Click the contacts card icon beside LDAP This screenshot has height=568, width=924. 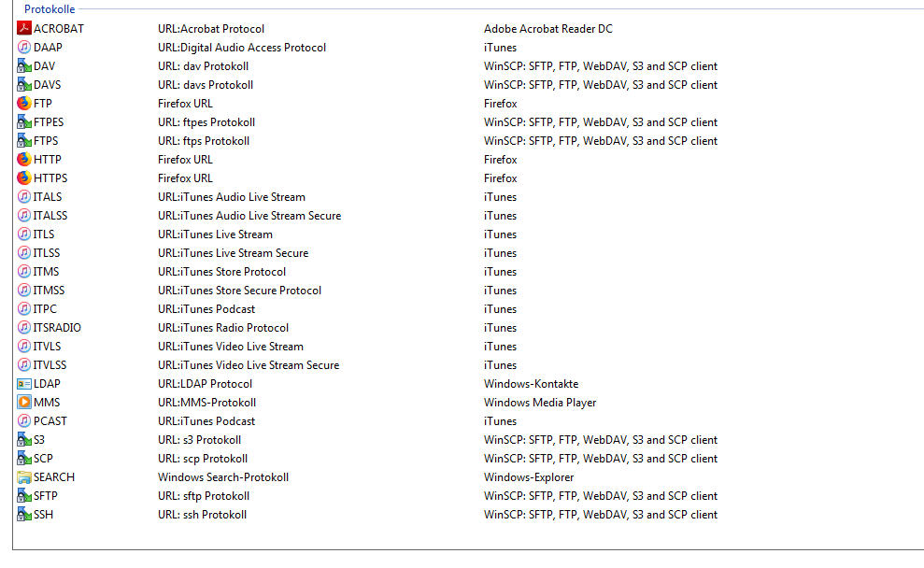click(24, 384)
